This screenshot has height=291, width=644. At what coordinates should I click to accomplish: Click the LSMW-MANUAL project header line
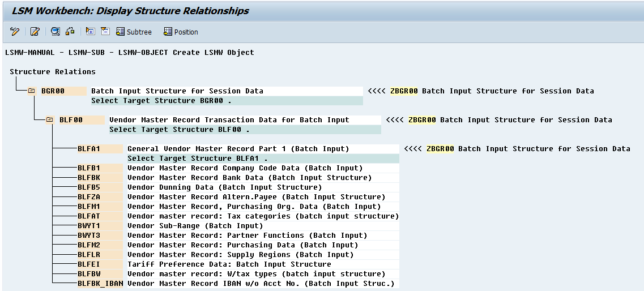[130, 53]
